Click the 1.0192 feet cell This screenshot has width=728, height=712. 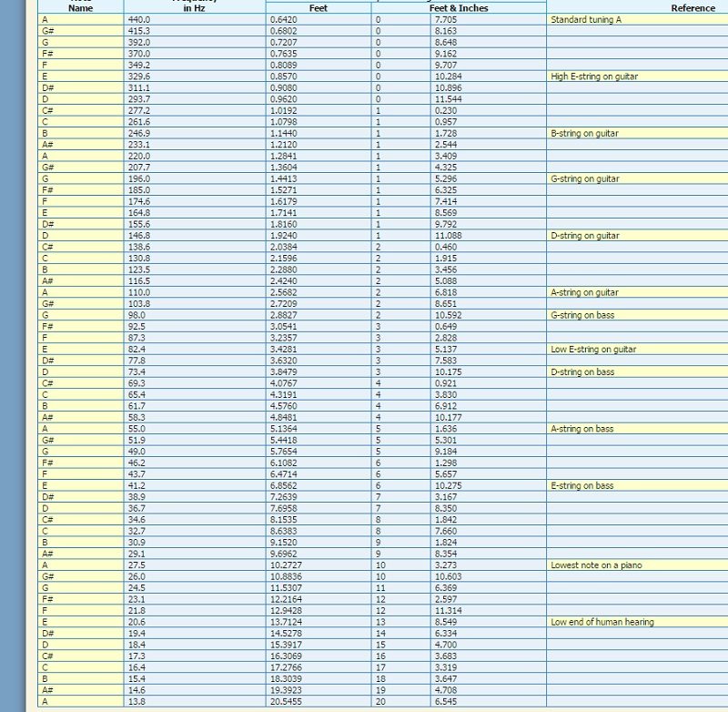pyautogui.click(x=318, y=110)
